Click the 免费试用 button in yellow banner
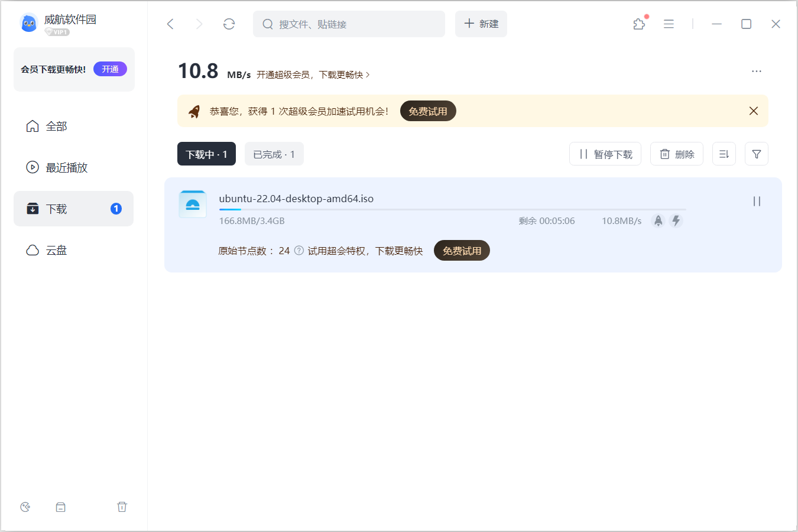The width and height of the screenshot is (798, 532). 427,111
